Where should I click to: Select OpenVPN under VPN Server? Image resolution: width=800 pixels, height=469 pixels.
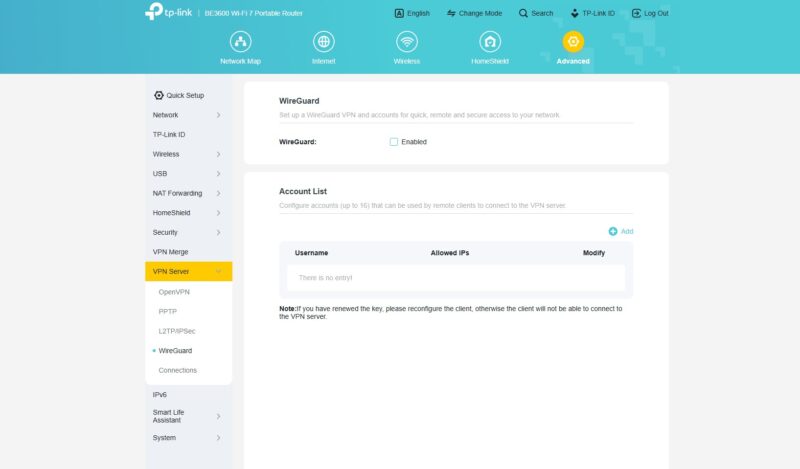(174, 292)
